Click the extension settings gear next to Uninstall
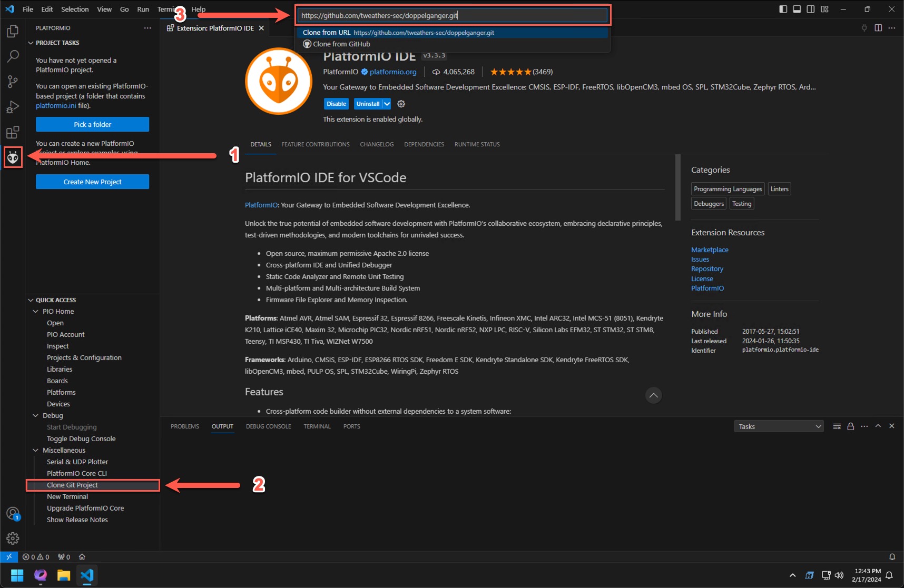The height and width of the screenshot is (588, 904). pyautogui.click(x=401, y=104)
